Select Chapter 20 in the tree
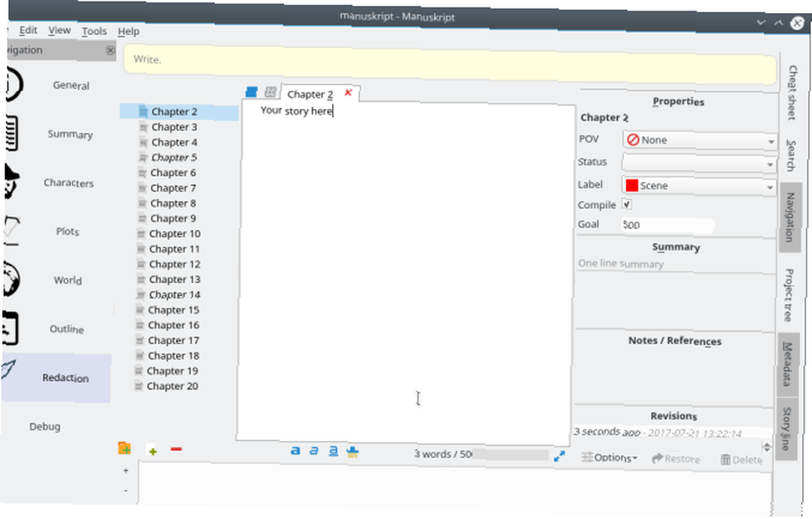This screenshot has width=812, height=519. click(172, 386)
